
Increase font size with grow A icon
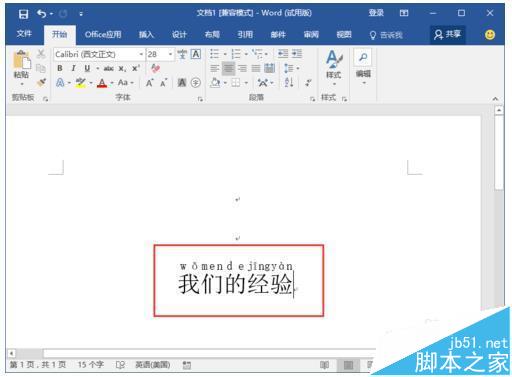(149, 83)
